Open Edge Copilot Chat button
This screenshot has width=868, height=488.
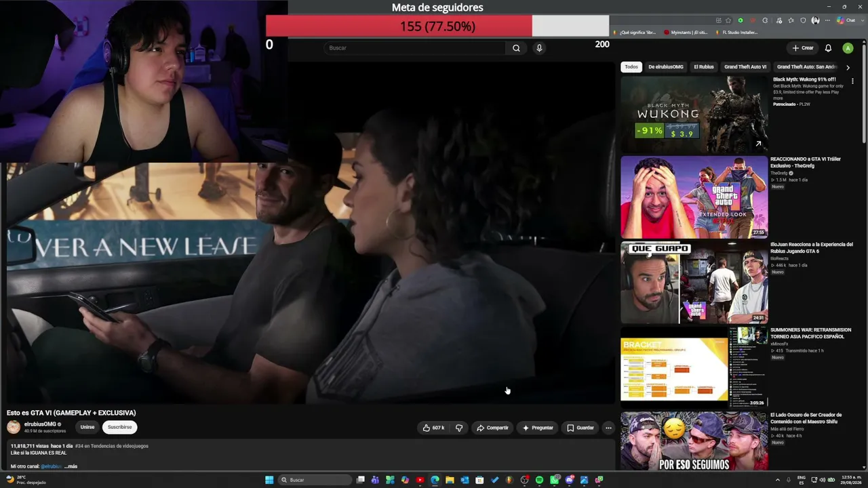click(846, 20)
